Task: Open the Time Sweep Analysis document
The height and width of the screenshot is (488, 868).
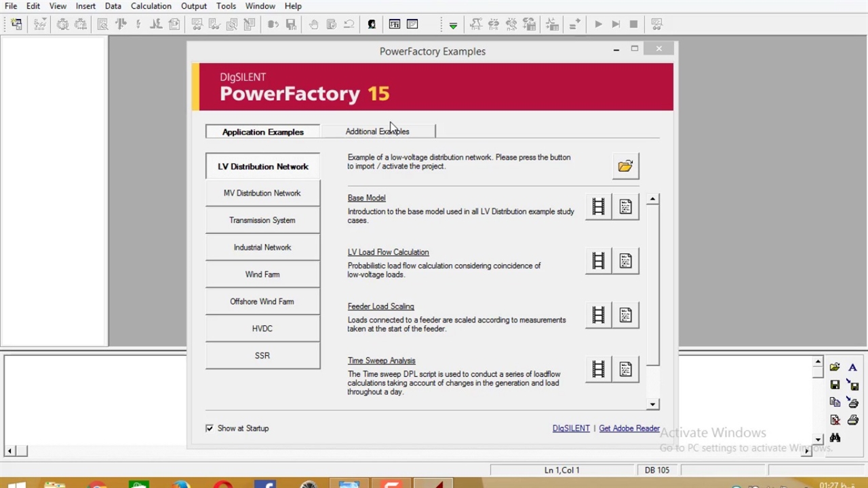Action: pyautogui.click(x=625, y=369)
